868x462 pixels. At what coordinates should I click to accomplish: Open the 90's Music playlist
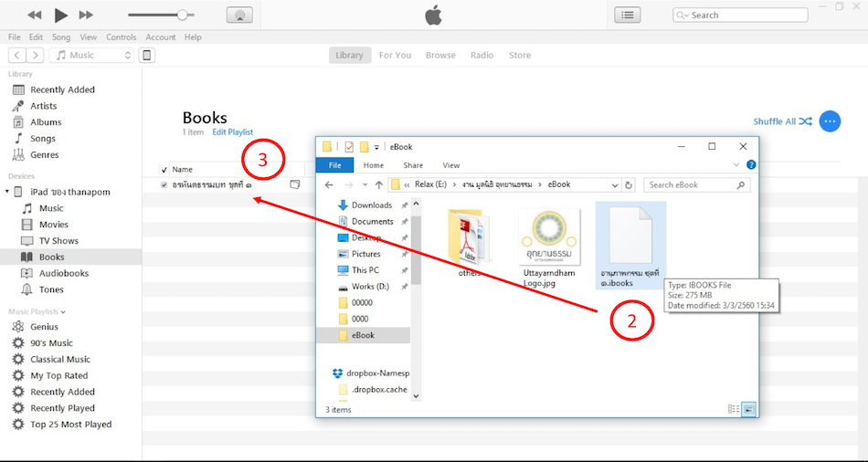point(51,343)
